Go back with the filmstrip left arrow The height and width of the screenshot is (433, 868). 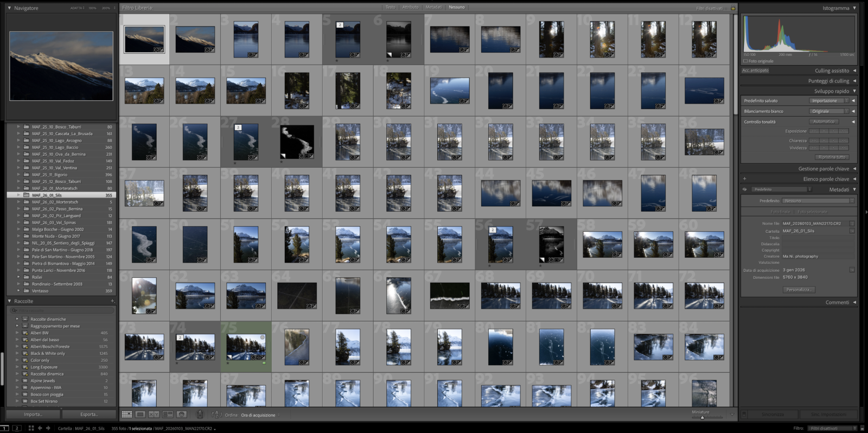pos(40,428)
